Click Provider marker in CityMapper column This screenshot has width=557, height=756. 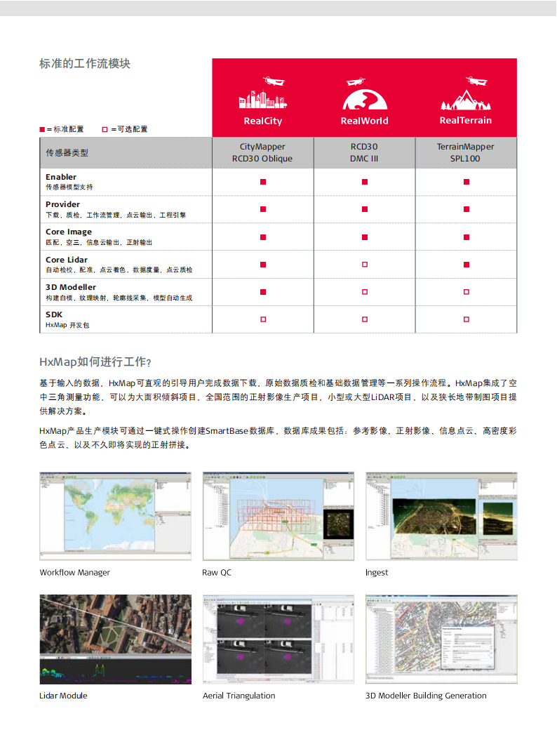pos(263,209)
